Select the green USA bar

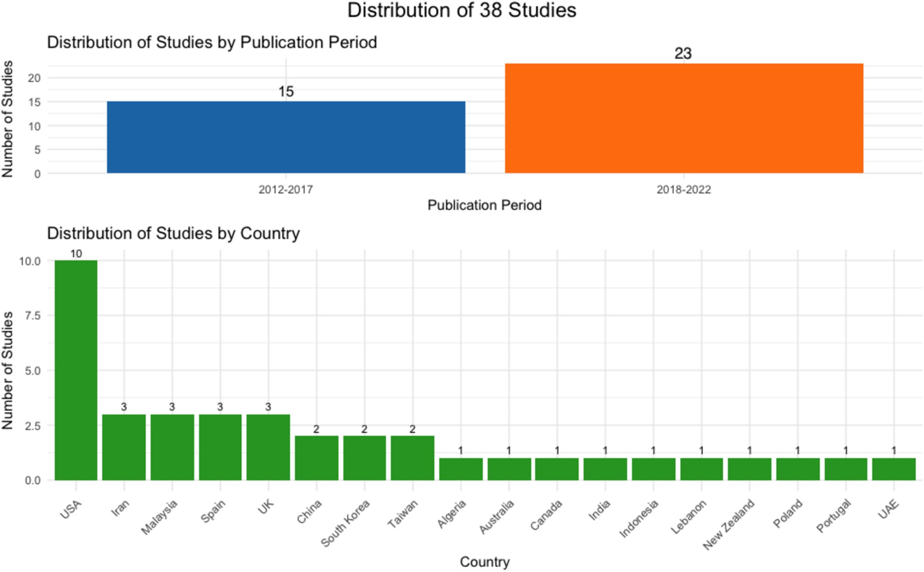[x=76, y=370]
